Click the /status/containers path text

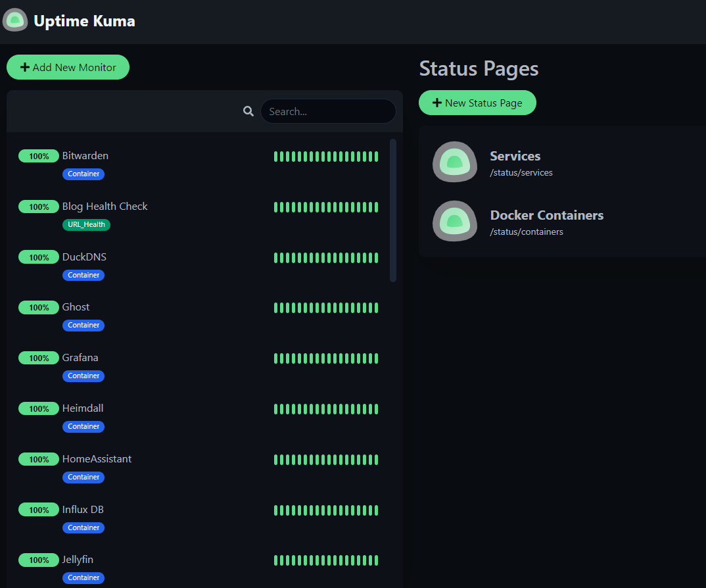[x=527, y=232]
